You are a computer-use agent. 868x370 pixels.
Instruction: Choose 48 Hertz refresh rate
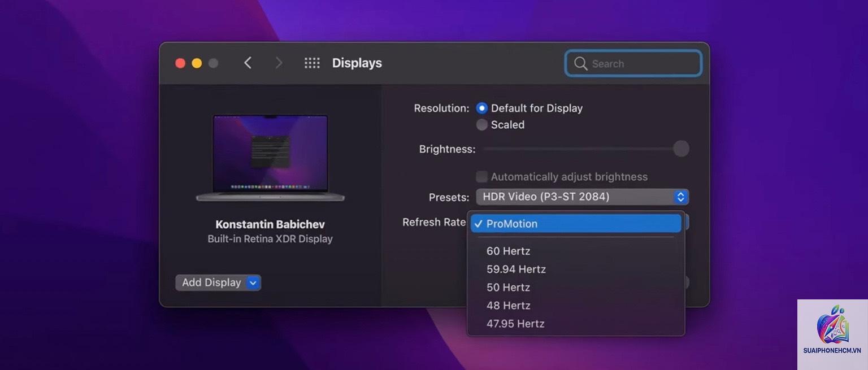click(x=576, y=305)
